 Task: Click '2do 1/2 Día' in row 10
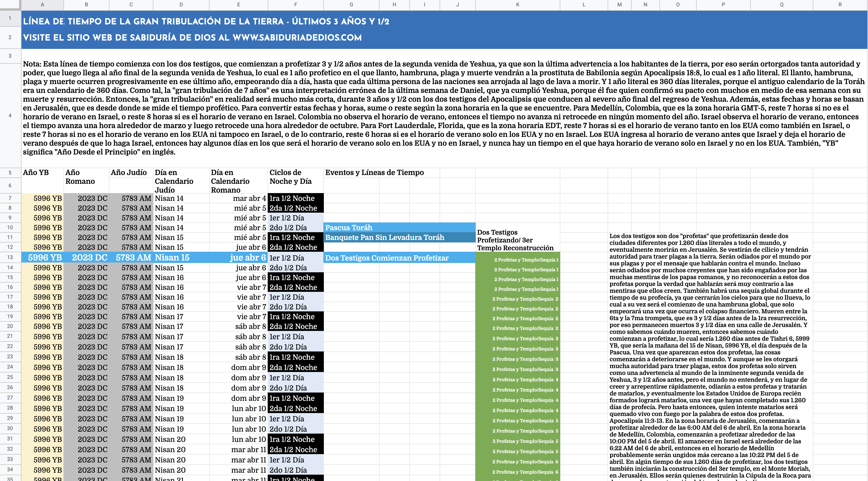[296, 228]
